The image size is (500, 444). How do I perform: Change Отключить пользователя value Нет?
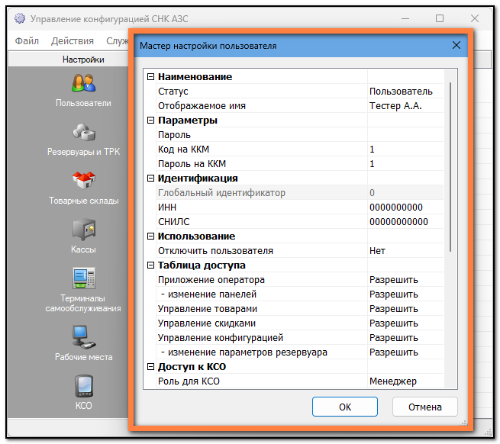coord(406,251)
